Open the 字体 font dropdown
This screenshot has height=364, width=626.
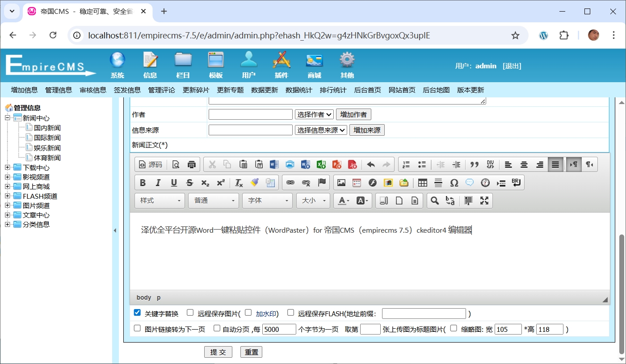coord(267,201)
